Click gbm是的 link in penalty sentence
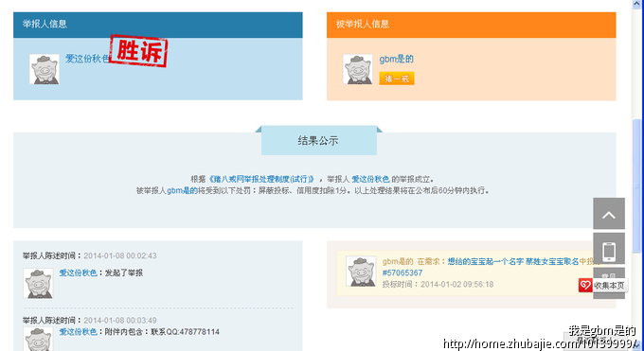Image resolution: width=644 pixels, height=351 pixels. (x=183, y=190)
